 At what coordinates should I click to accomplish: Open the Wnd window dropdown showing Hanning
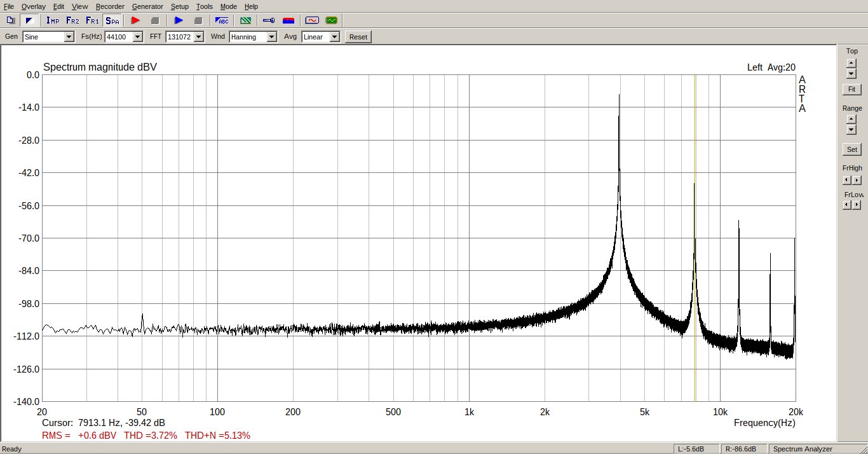pyautogui.click(x=271, y=37)
